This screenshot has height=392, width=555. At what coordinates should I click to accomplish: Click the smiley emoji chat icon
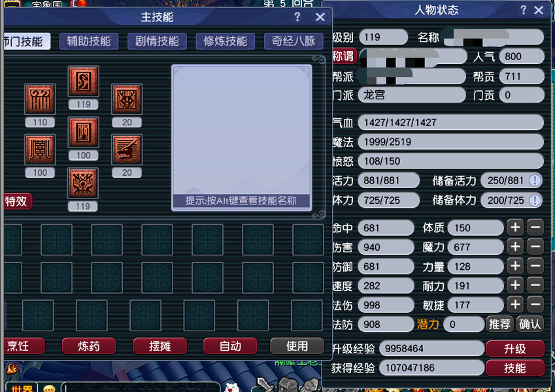click(x=49, y=388)
